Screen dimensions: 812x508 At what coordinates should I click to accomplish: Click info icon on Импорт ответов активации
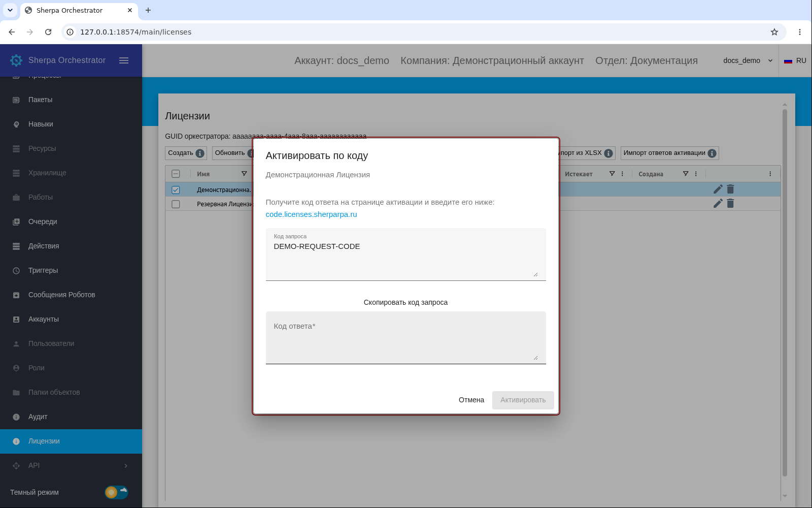(712, 153)
